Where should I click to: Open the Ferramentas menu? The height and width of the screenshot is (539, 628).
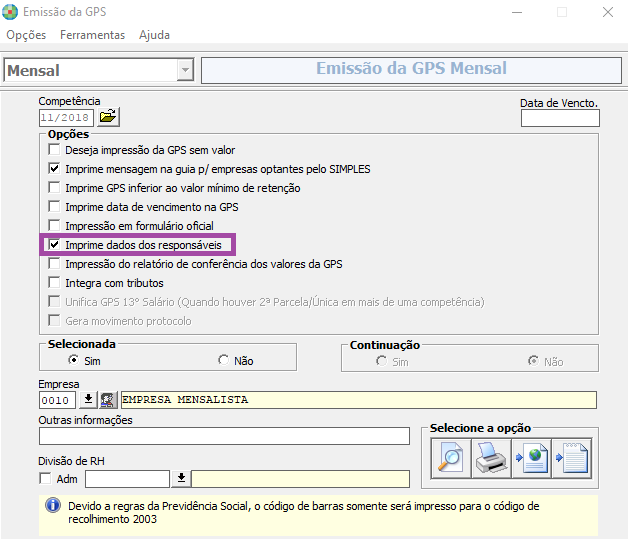pyautogui.click(x=93, y=35)
